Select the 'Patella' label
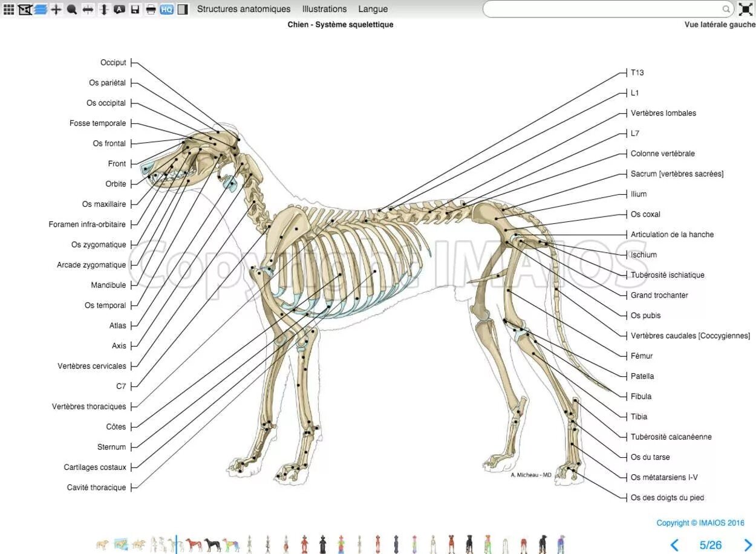This screenshot has width=756, height=554. tap(642, 376)
